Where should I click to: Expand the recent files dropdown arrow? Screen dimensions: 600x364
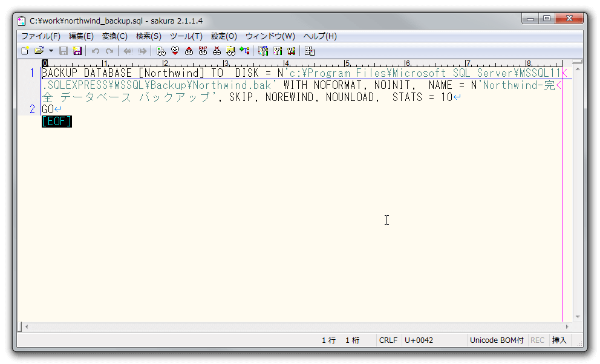[51, 51]
